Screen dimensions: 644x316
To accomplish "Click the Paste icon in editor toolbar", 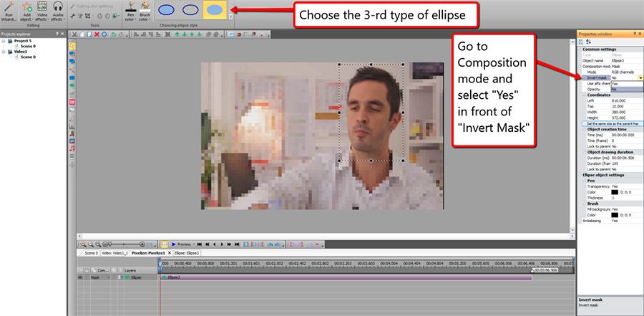I will tap(89, 34).
